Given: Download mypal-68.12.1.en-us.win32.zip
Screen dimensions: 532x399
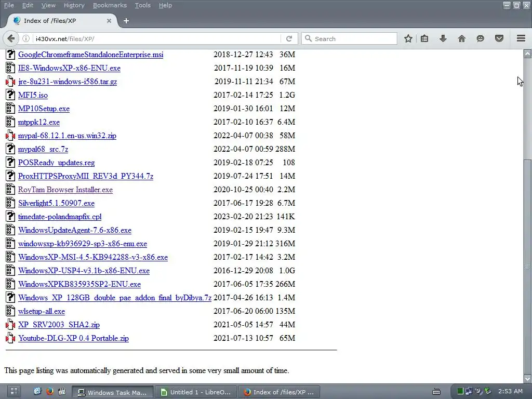Looking at the screenshot, I should (x=67, y=136).
